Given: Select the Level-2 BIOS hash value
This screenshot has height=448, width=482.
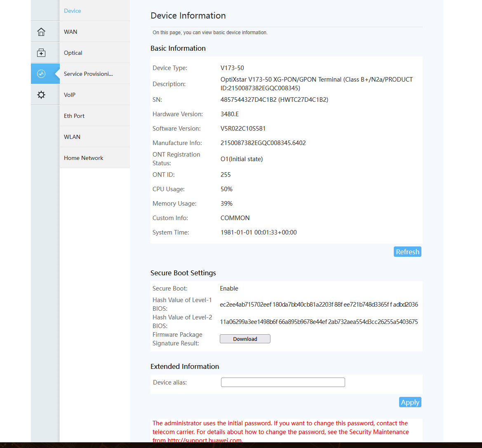Looking at the screenshot, I should click(319, 322).
